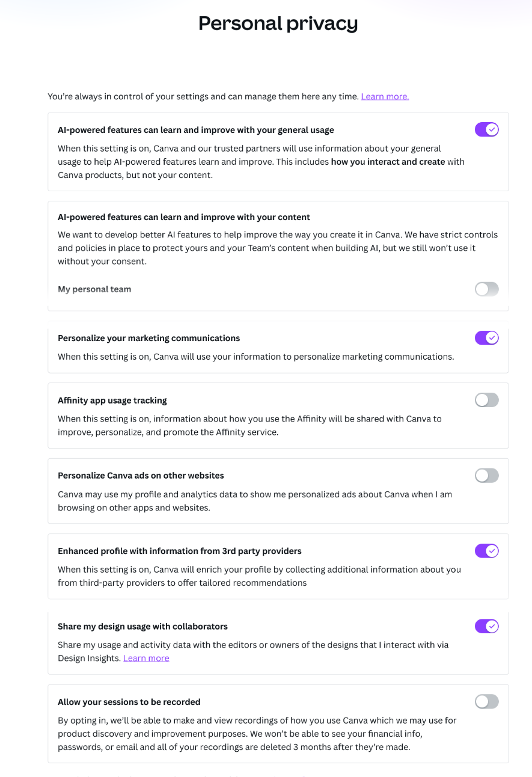
Task: Open the Learn more link beside settings intro
Action: coord(385,96)
